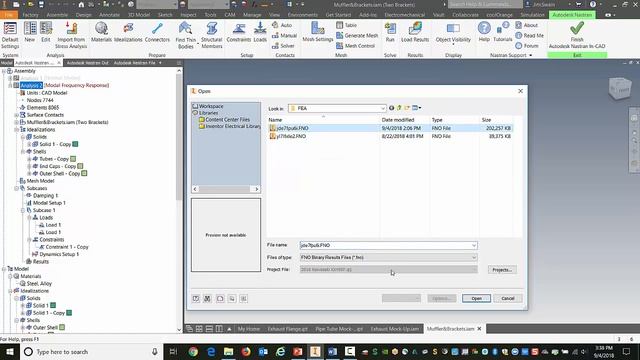The height and width of the screenshot is (360, 640).
Task: Click the Edit analysis icon
Action: click(x=46, y=32)
